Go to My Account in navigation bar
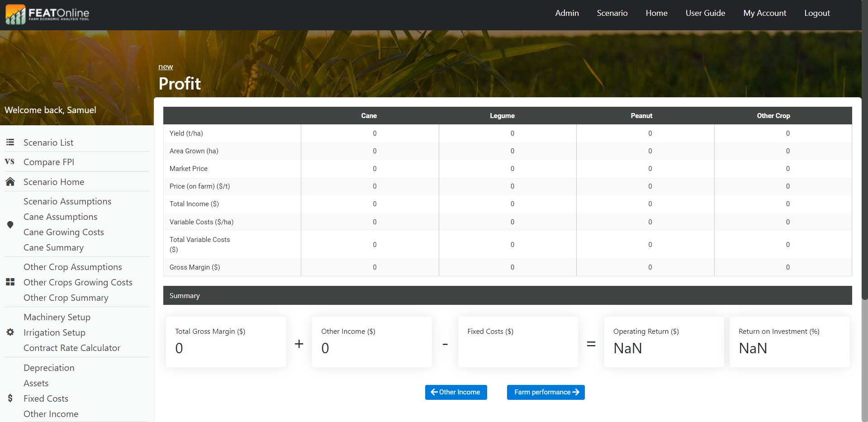This screenshot has height=422, width=868. 764,13
